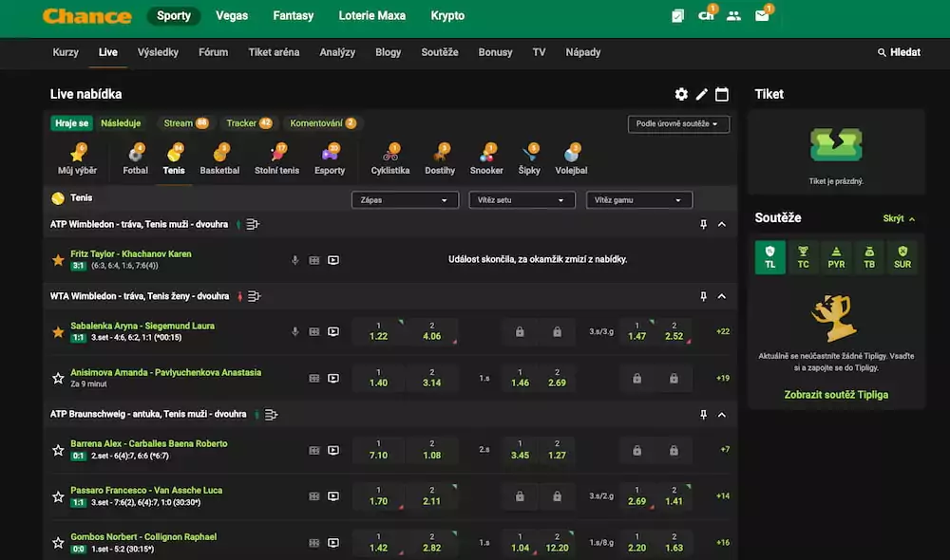Pin the ATP Braunschweig section
This screenshot has width=950, height=560.
coord(703,415)
